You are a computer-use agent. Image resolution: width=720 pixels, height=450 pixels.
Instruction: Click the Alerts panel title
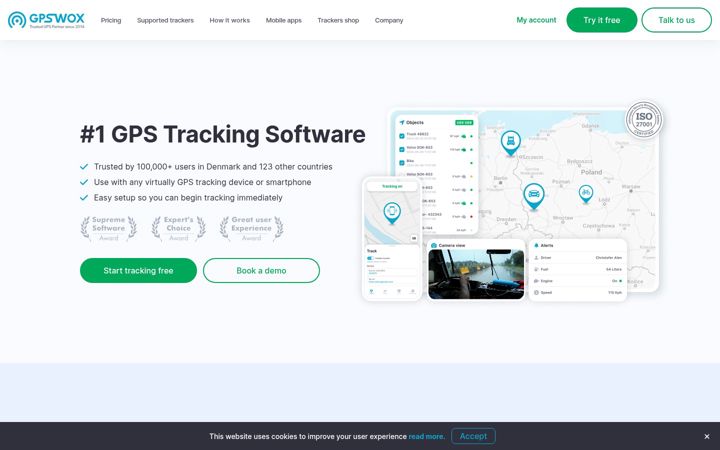point(547,246)
